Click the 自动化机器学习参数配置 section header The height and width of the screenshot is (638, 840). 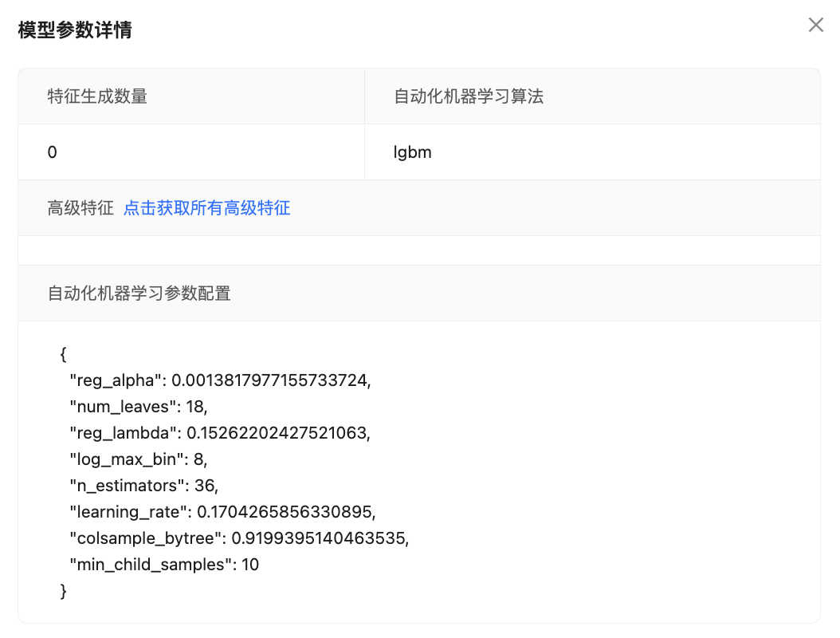(139, 293)
